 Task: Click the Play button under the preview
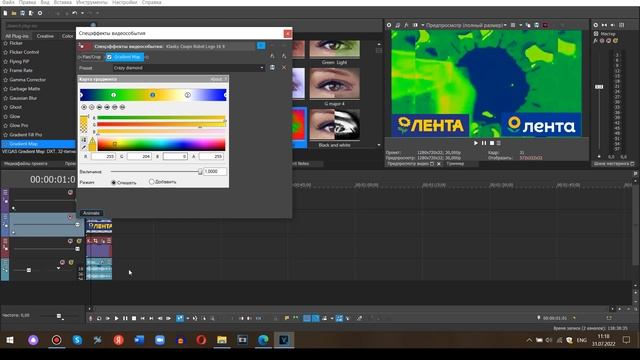pos(476,143)
